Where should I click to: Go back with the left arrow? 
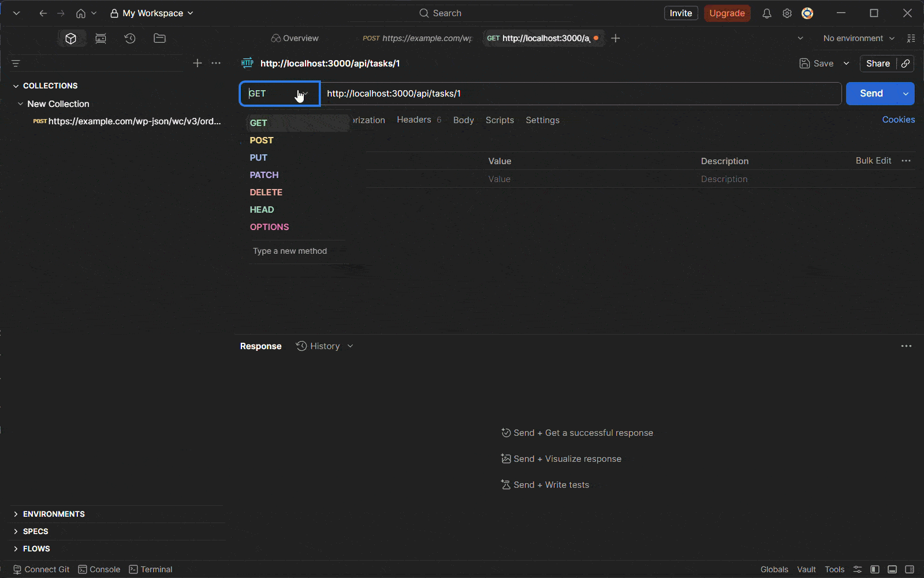(43, 13)
